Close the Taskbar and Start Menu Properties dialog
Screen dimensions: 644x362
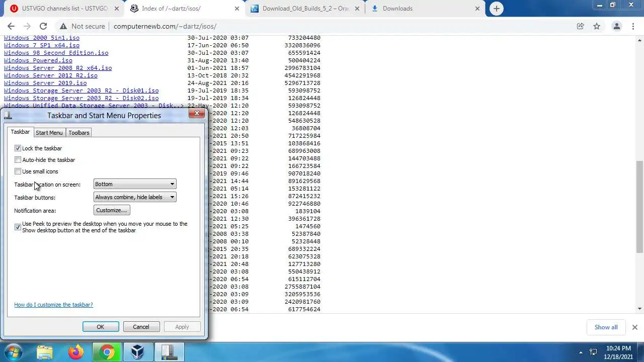[x=197, y=114]
